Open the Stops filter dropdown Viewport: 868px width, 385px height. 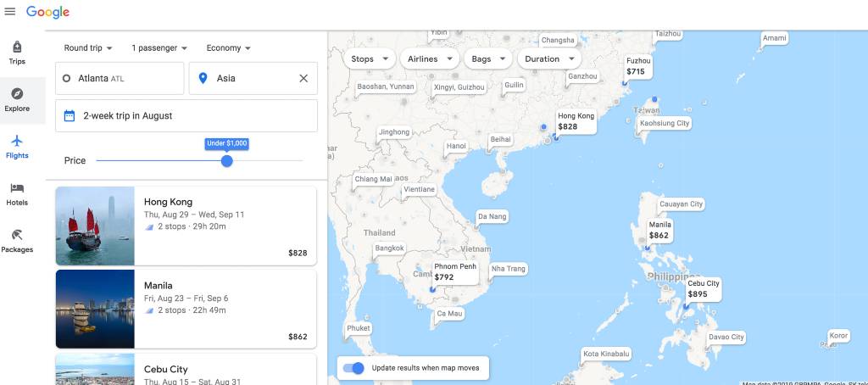coord(370,59)
